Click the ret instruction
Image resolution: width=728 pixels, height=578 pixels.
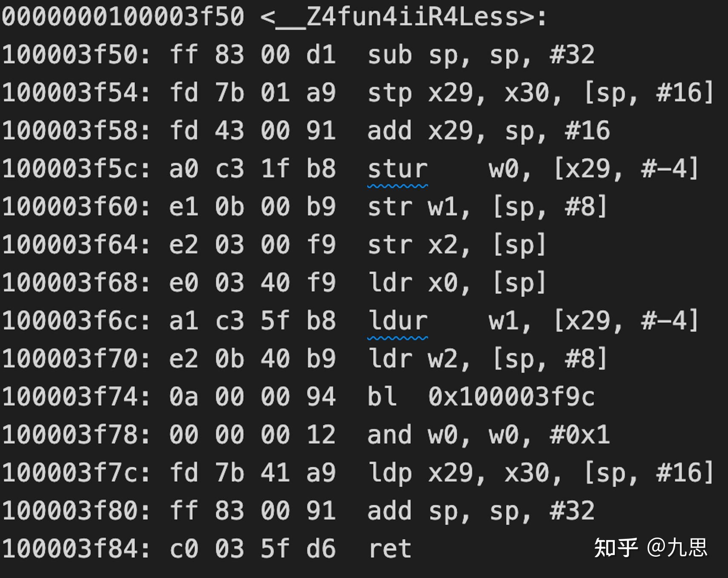[390, 549]
